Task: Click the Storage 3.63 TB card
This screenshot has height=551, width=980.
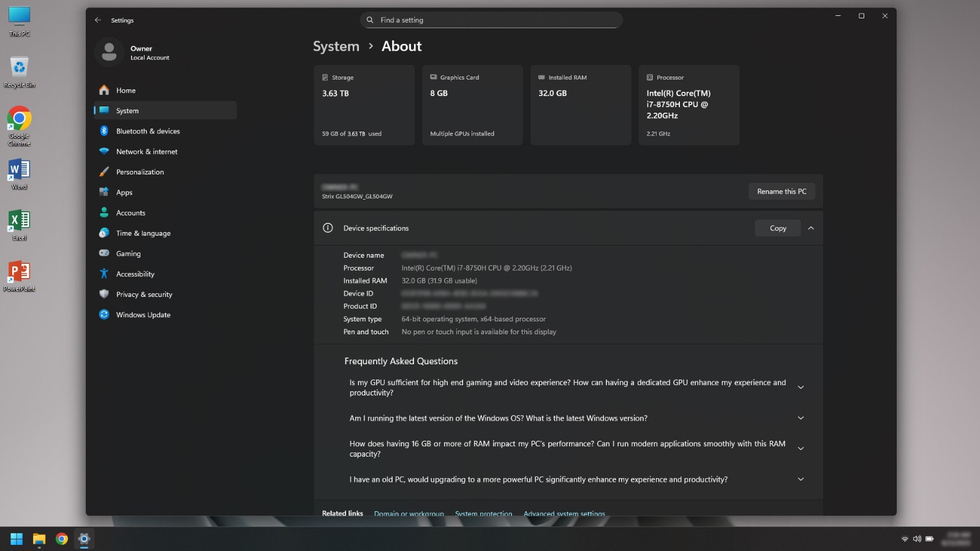Action: (364, 105)
